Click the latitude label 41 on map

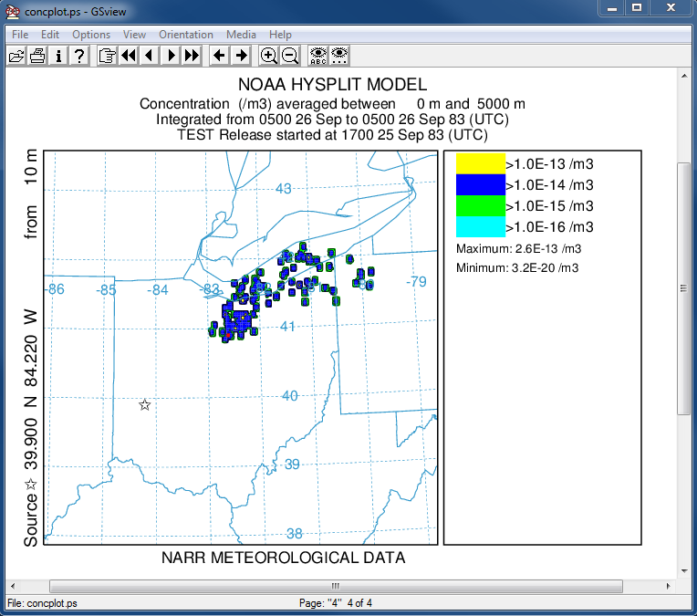coord(287,327)
